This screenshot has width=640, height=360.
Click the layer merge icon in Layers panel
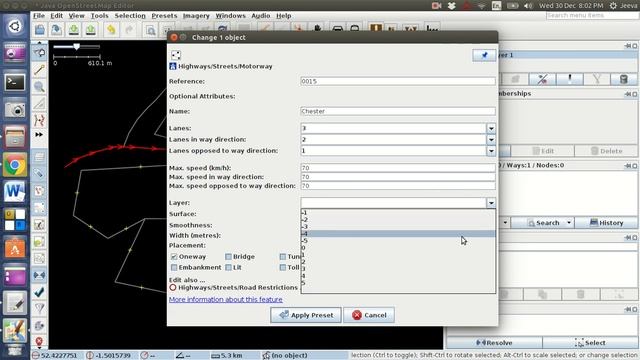coord(596,79)
